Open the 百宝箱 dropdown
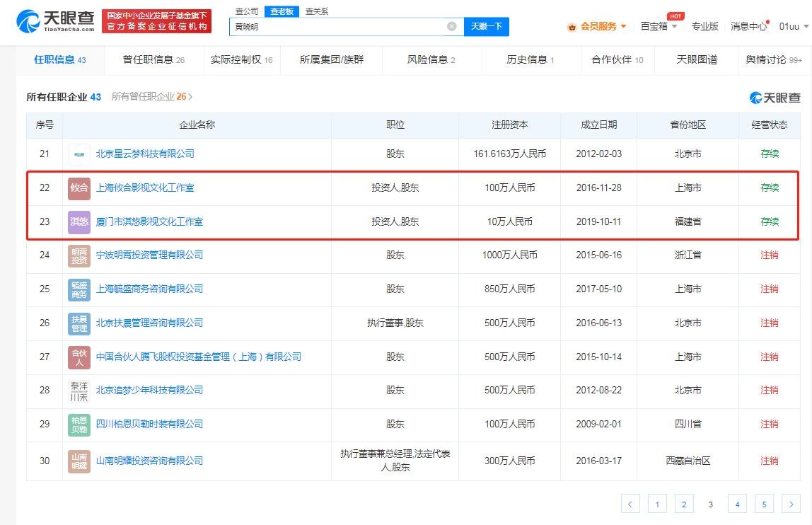Viewport: 812px width, 525px height. tap(659, 26)
